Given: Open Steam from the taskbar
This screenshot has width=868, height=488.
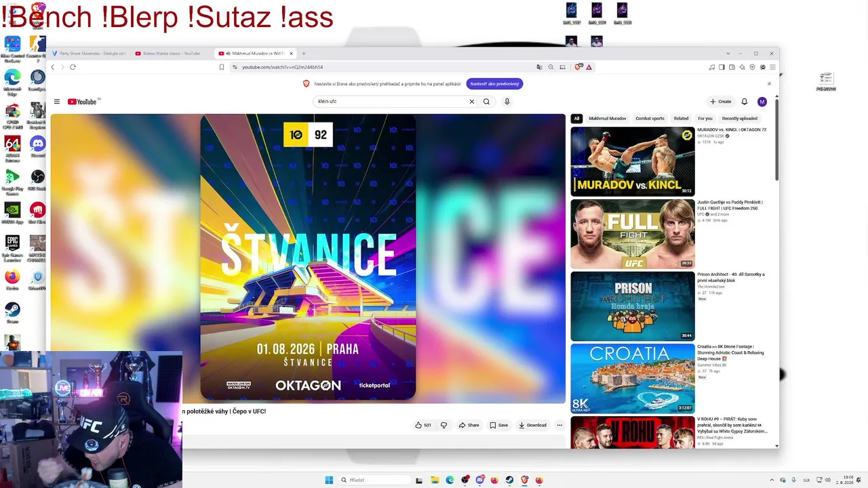Looking at the screenshot, I should [x=509, y=480].
